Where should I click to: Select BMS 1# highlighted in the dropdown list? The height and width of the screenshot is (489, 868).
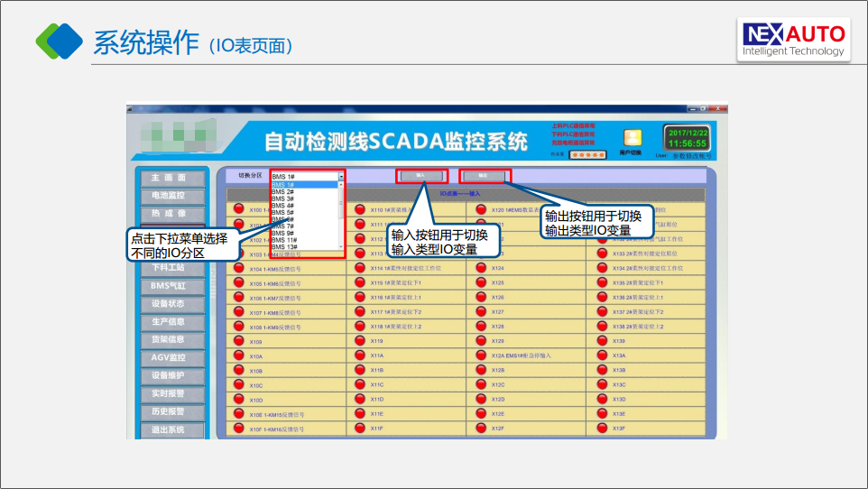click(304, 185)
